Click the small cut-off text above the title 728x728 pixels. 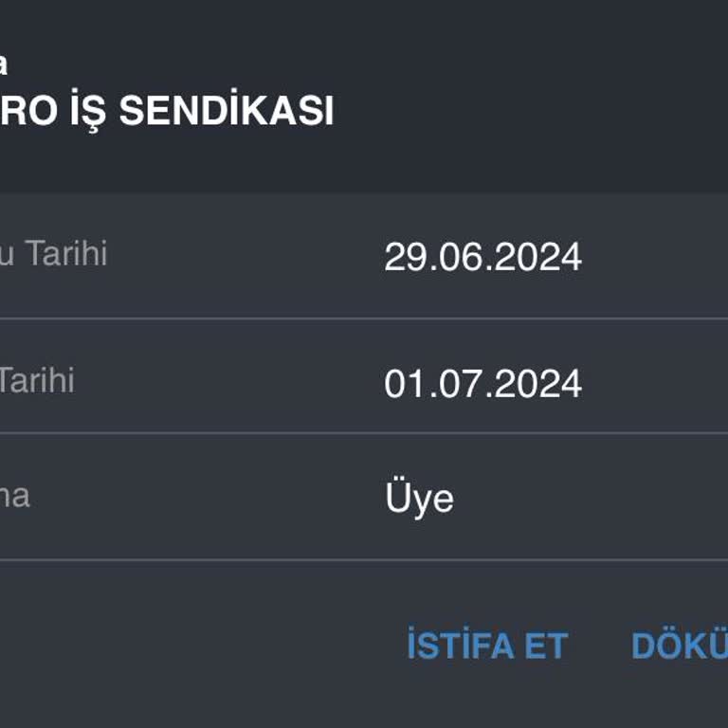(x=4, y=64)
